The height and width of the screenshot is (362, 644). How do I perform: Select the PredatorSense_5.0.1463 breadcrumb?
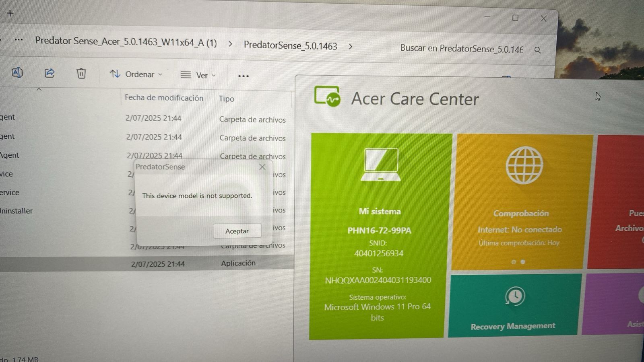(290, 46)
